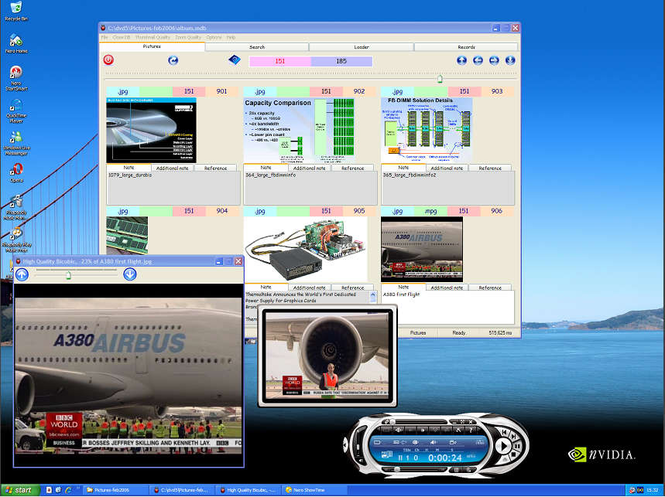Switch to the High Quality Bicubic taskbar button
The height and width of the screenshot is (497, 665).
pos(249,490)
